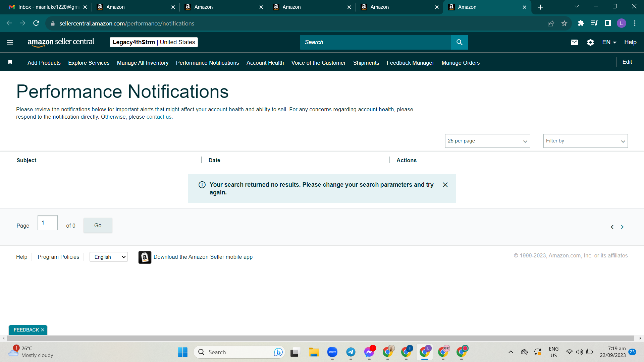This screenshot has height=362, width=644.
Task: Reload the page
Action: (x=36, y=23)
